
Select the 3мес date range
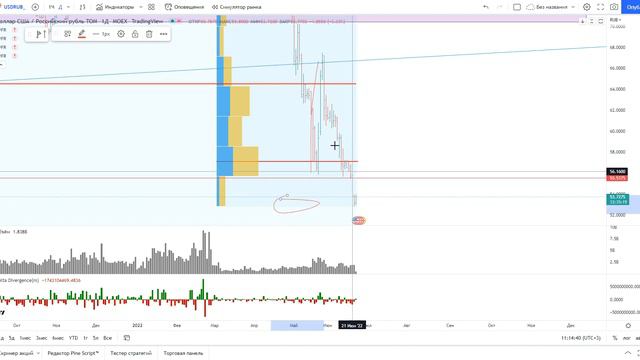pos(41,338)
